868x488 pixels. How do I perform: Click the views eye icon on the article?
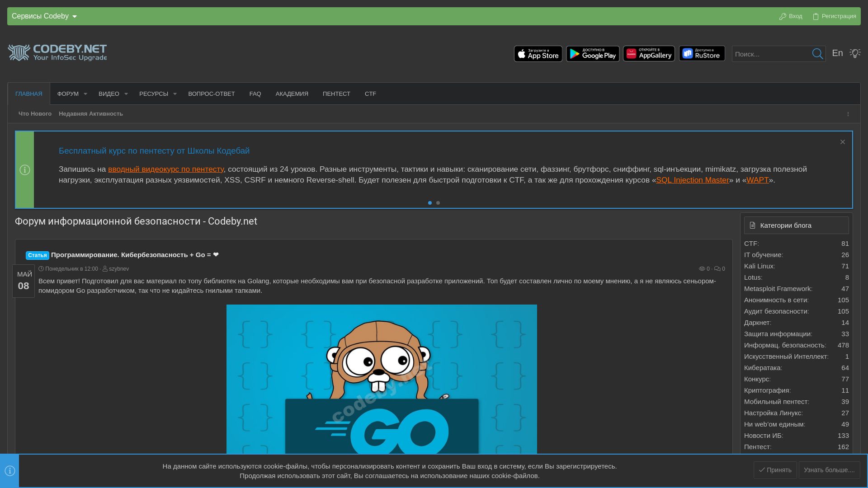(702, 269)
